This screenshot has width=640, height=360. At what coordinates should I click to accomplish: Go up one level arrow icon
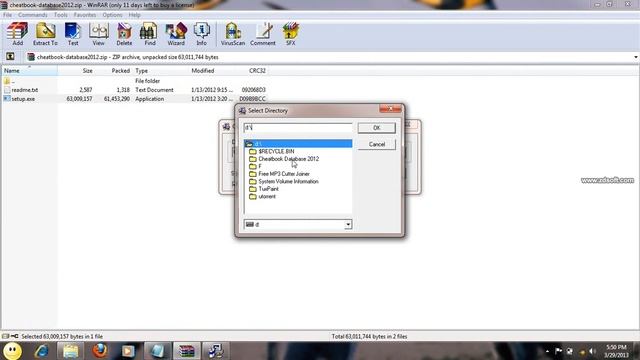[10, 57]
